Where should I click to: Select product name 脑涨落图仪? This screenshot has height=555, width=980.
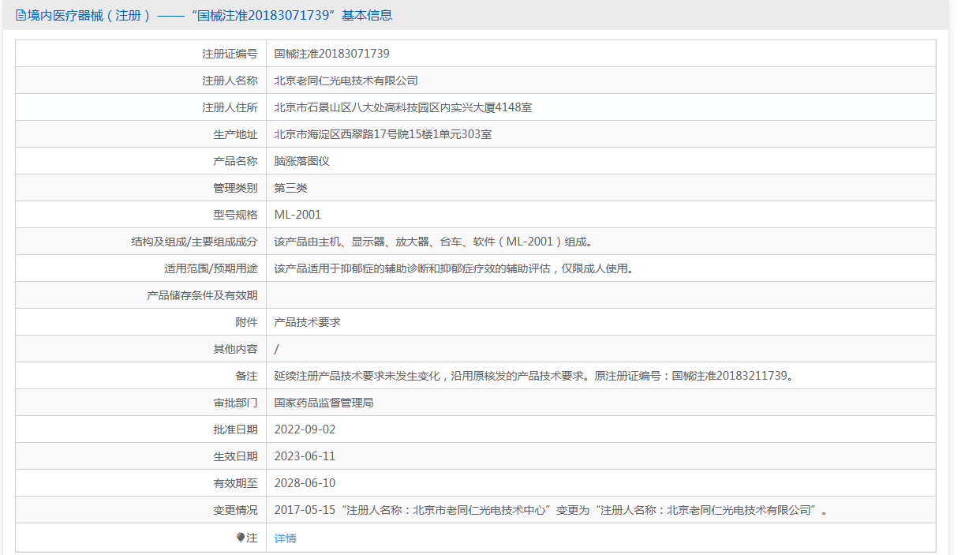302,161
